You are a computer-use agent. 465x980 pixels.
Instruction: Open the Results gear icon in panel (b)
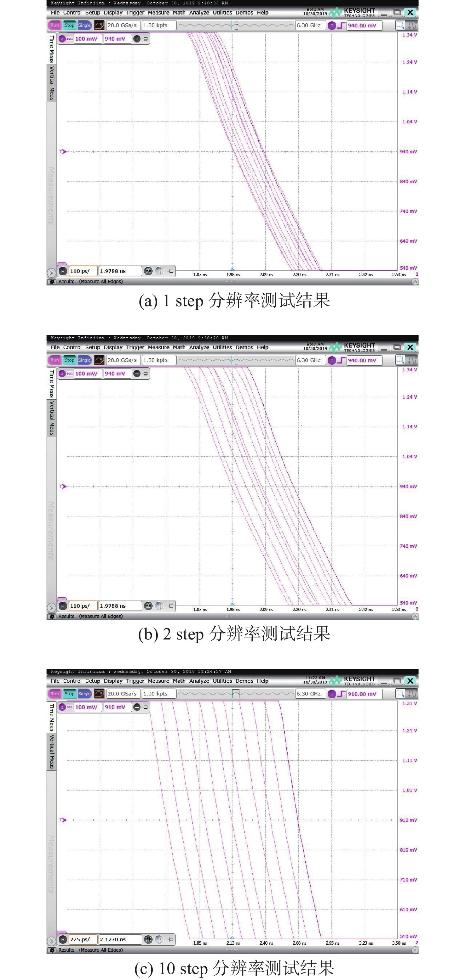point(52,617)
